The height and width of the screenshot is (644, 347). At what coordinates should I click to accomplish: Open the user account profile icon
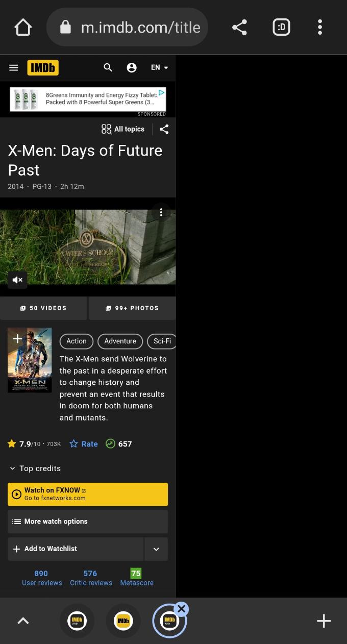click(x=132, y=67)
